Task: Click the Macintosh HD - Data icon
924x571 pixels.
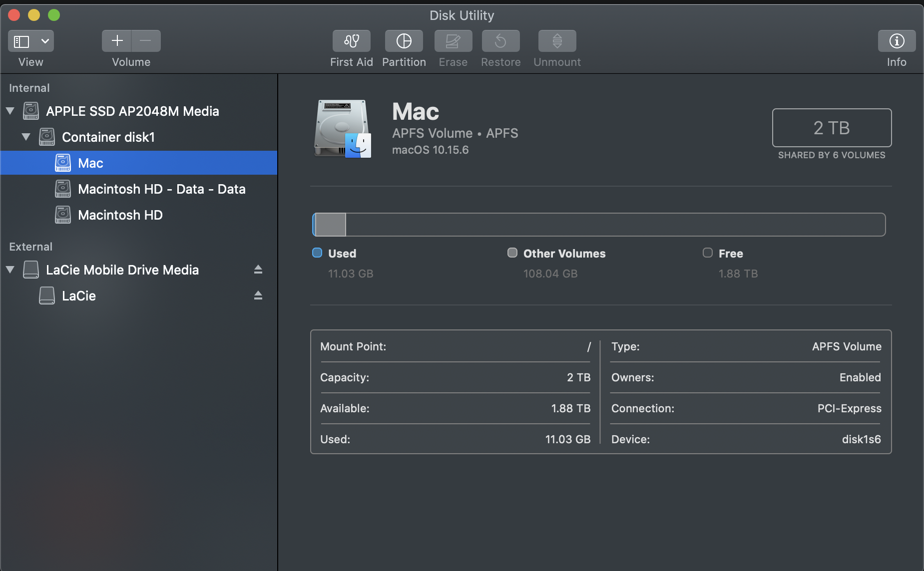Action: [63, 189]
